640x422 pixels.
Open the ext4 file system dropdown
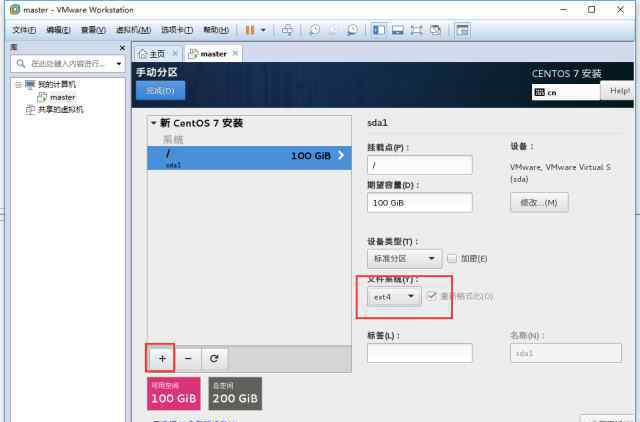(394, 297)
